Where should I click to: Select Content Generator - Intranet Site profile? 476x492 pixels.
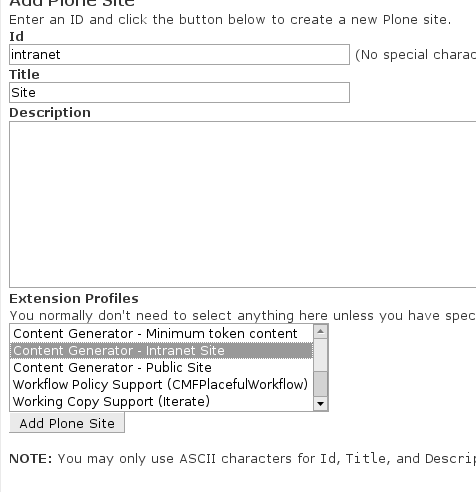tap(161, 351)
